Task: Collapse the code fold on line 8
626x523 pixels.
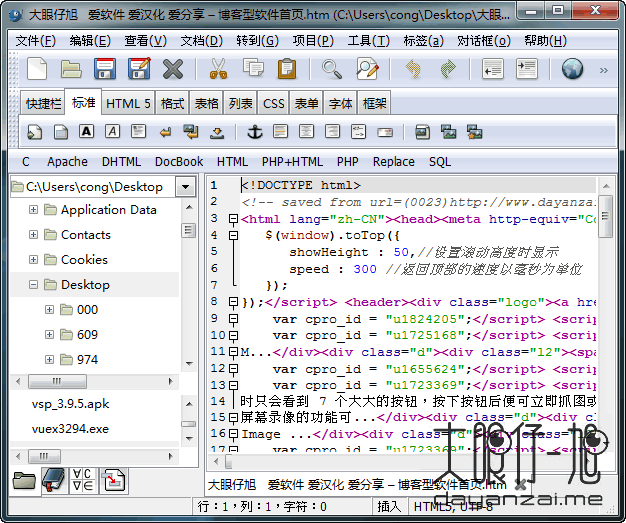Action: pos(233,302)
